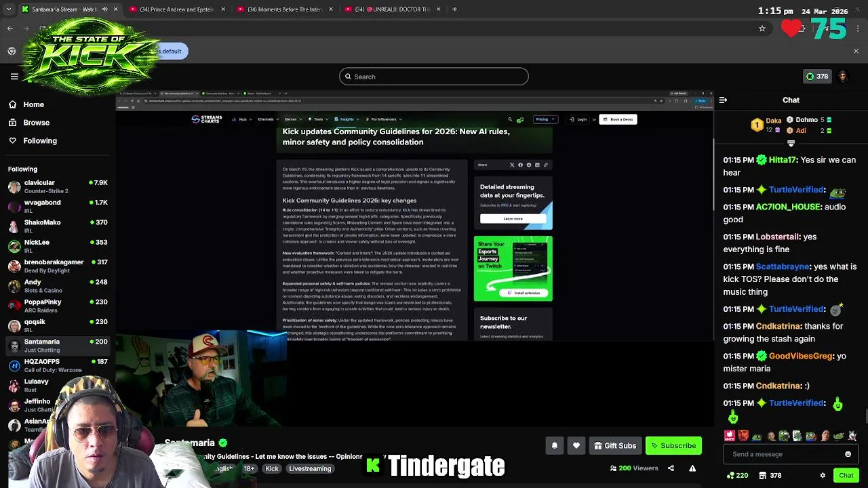Open wvagabond channel in Following list
The width and height of the screenshot is (868, 488).
pos(58,206)
